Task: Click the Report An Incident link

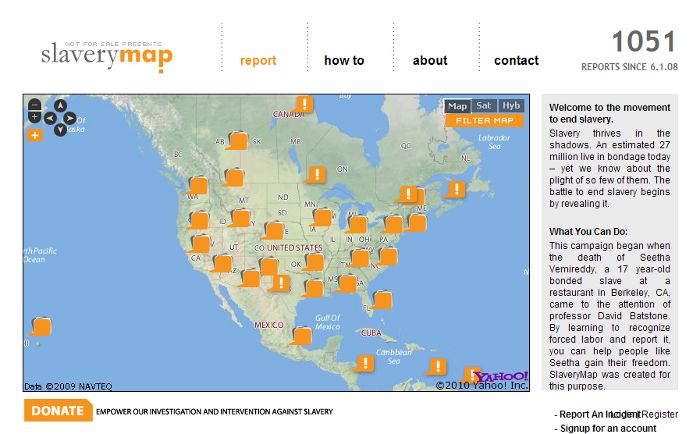Action: click(600, 414)
